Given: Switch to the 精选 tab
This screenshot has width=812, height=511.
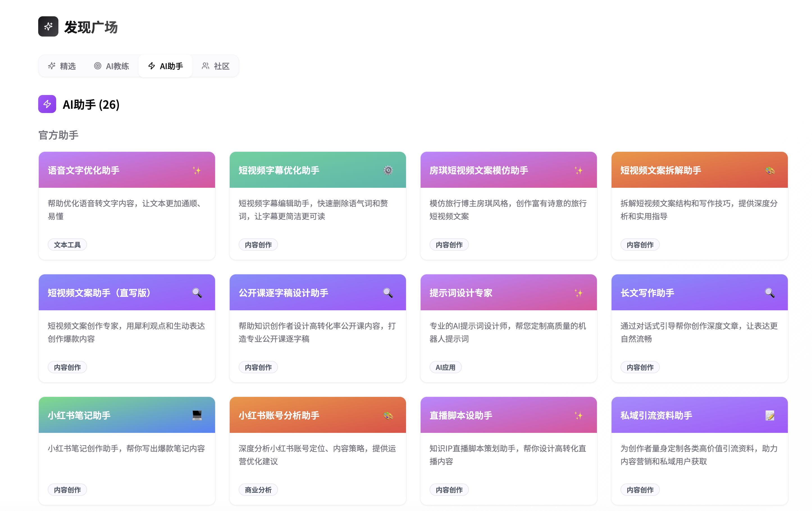Looking at the screenshot, I should pos(62,66).
